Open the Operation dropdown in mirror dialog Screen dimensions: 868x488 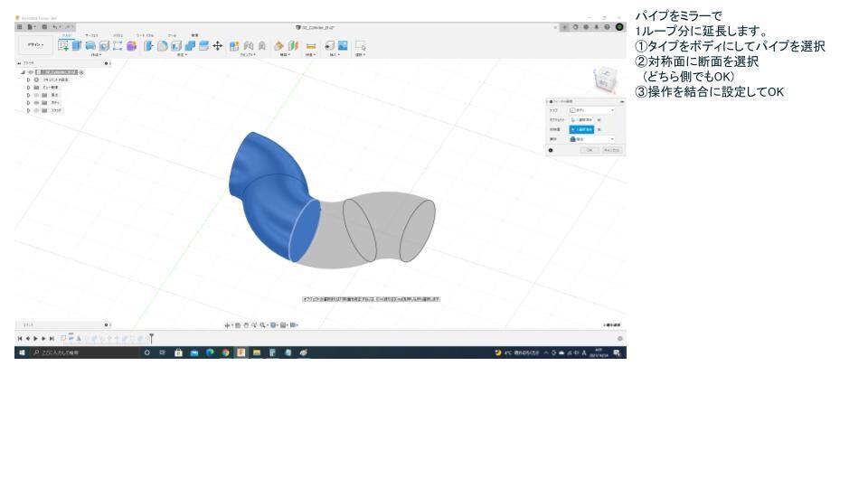[591, 139]
